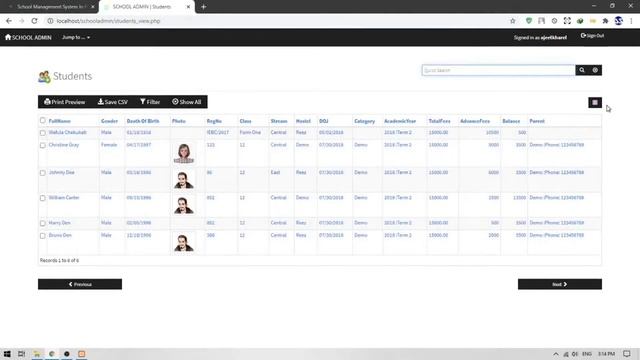Open File Explorer from the taskbar
The width and height of the screenshot is (640, 360).
37,354
